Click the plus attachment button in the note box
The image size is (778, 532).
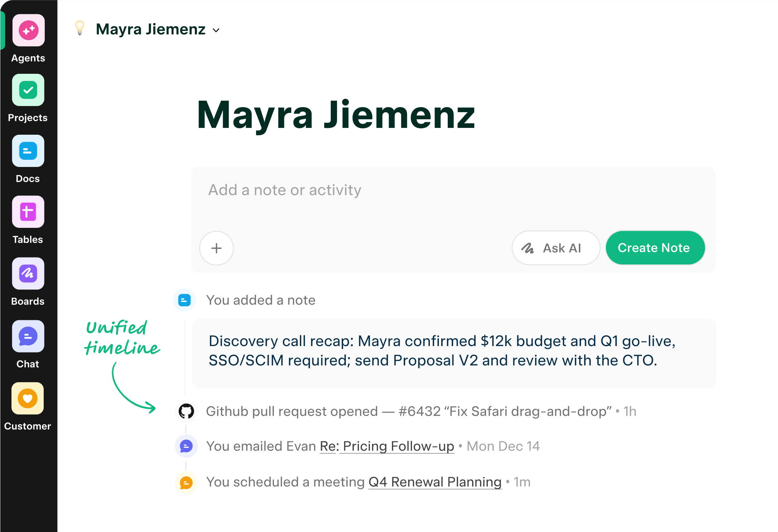click(x=216, y=248)
